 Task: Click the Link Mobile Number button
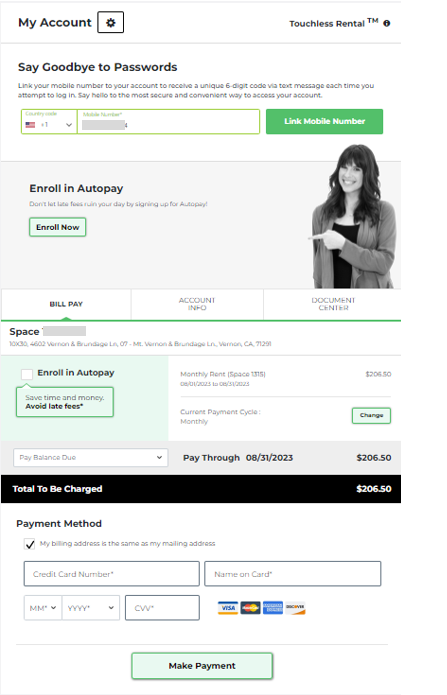(324, 121)
